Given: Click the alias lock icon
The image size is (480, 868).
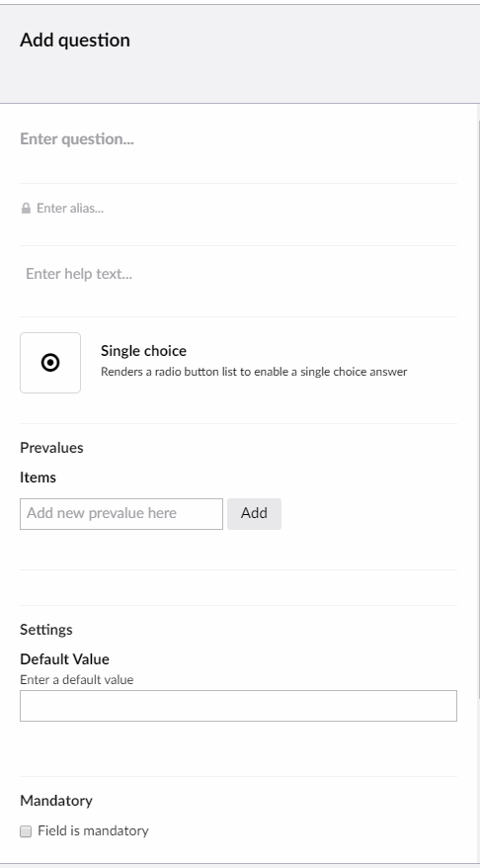Looking at the screenshot, I should click(x=26, y=209).
